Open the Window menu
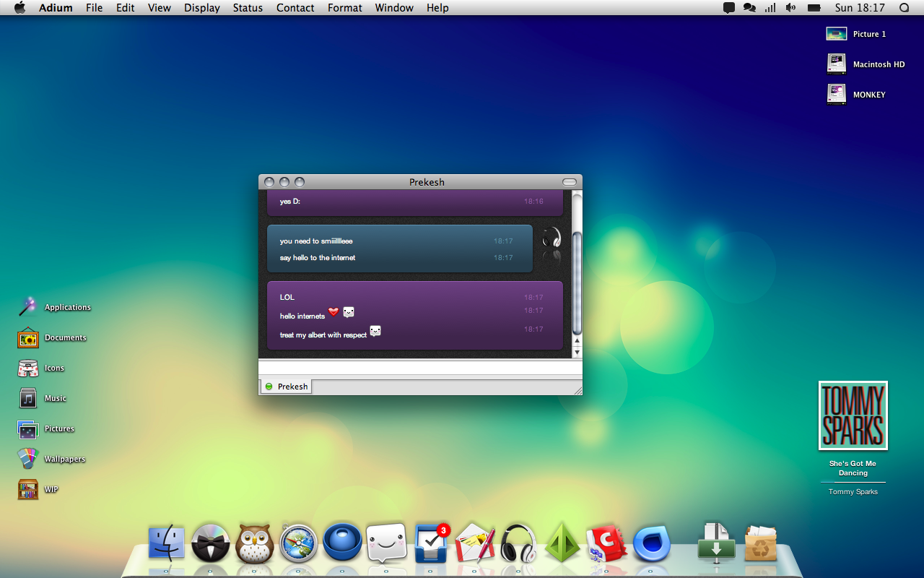Image resolution: width=924 pixels, height=578 pixels. click(394, 8)
